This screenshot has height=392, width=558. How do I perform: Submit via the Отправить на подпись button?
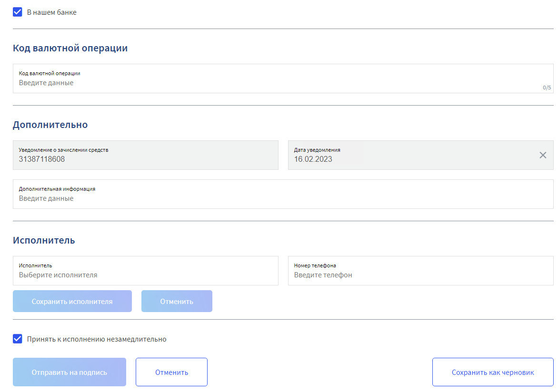(70, 372)
